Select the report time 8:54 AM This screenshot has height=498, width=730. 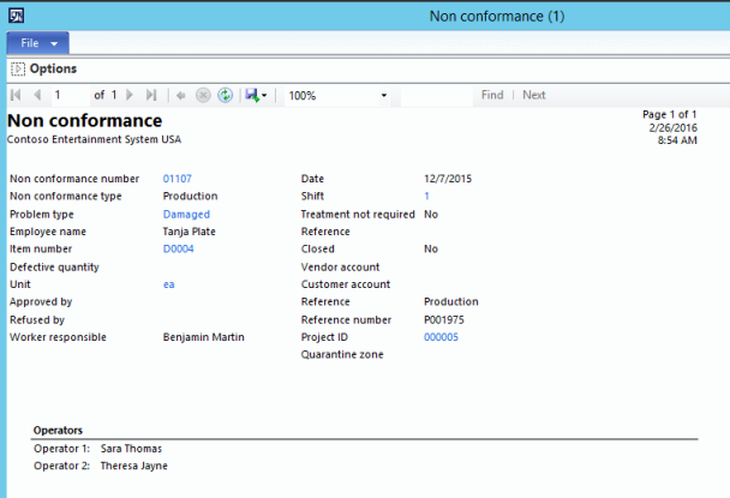677,141
